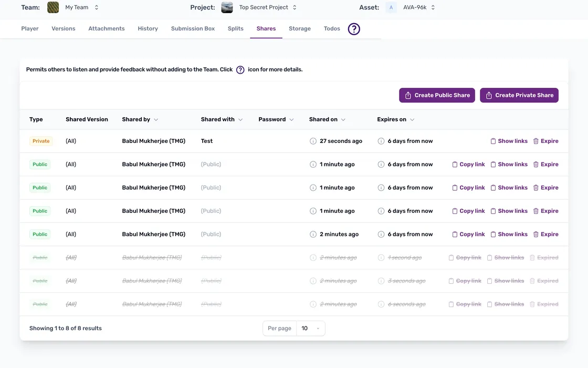Switch to the Versions tab

(x=64, y=29)
